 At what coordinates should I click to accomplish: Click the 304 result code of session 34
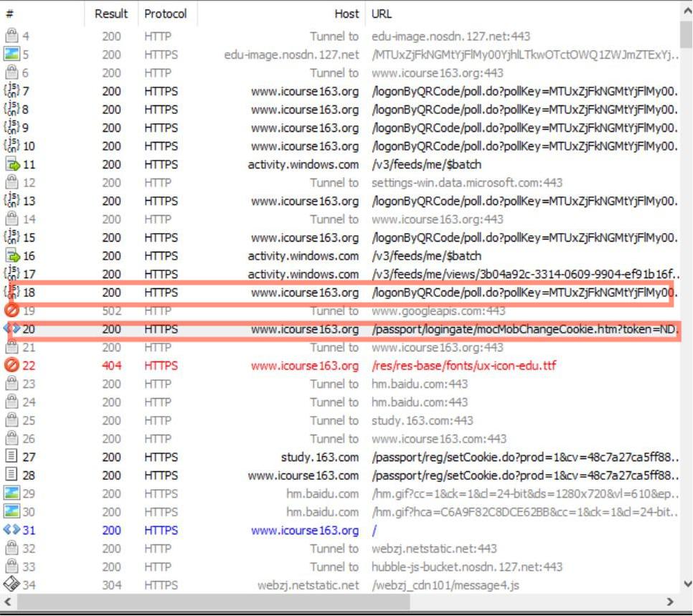111,585
